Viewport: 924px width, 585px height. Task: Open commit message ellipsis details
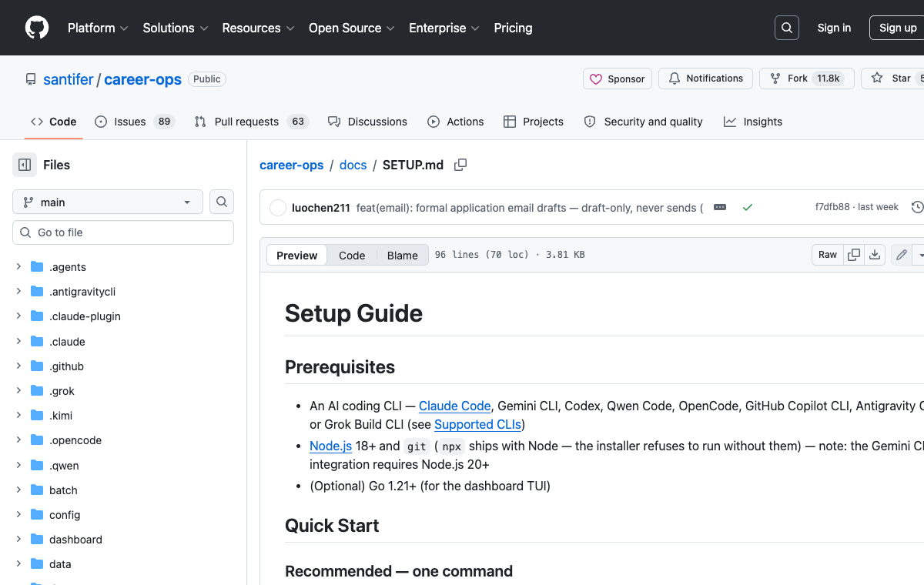[x=720, y=207]
